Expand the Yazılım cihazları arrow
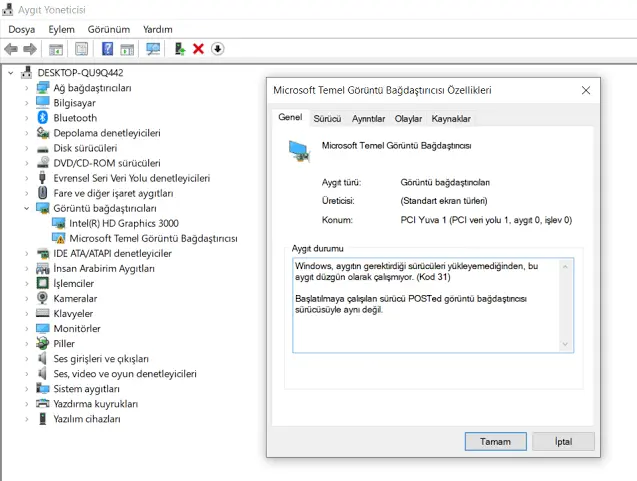Image resolution: width=637 pixels, height=481 pixels. [26, 419]
